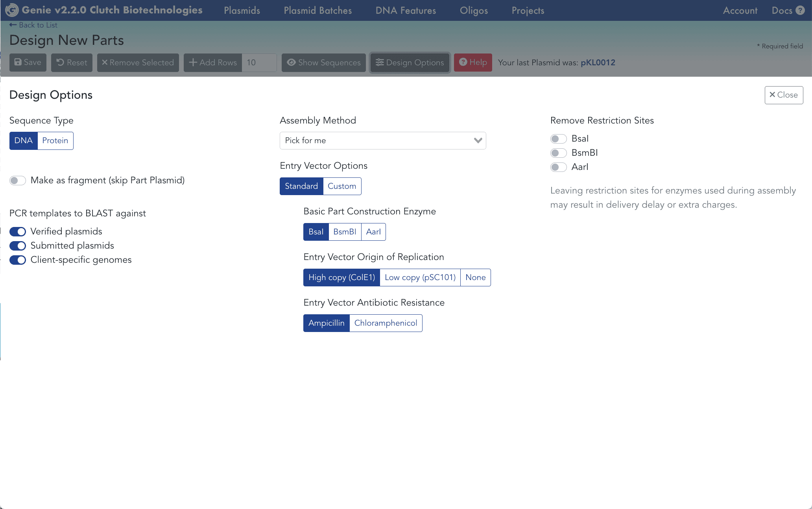The height and width of the screenshot is (509, 812).
Task: Select Low copy (pSC101) origin
Action: point(420,277)
